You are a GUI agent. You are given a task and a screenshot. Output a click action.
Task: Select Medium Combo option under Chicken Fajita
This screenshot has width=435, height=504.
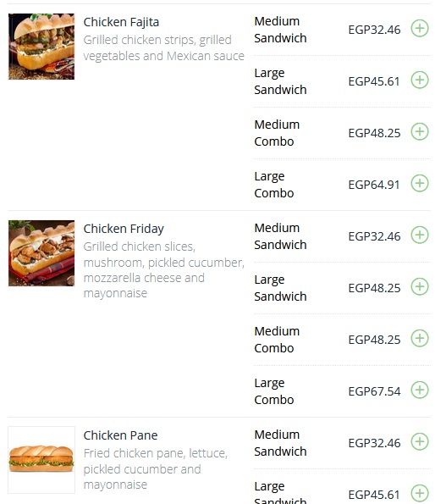[x=277, y=133]
